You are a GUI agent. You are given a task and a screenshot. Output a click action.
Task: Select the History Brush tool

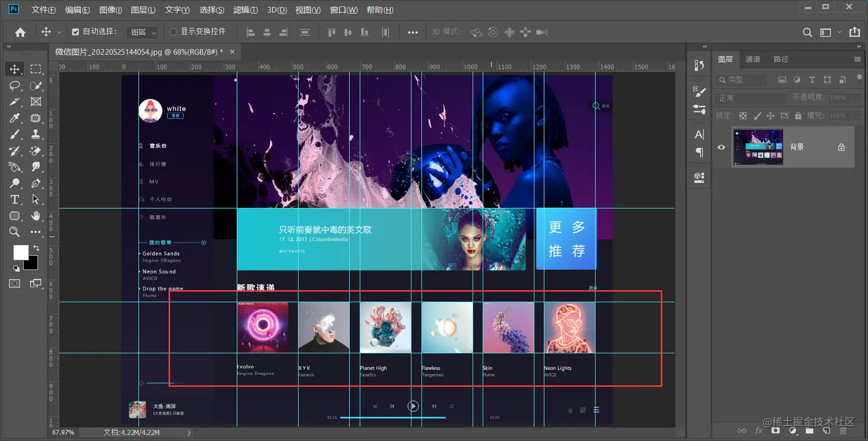coord(15,151)
